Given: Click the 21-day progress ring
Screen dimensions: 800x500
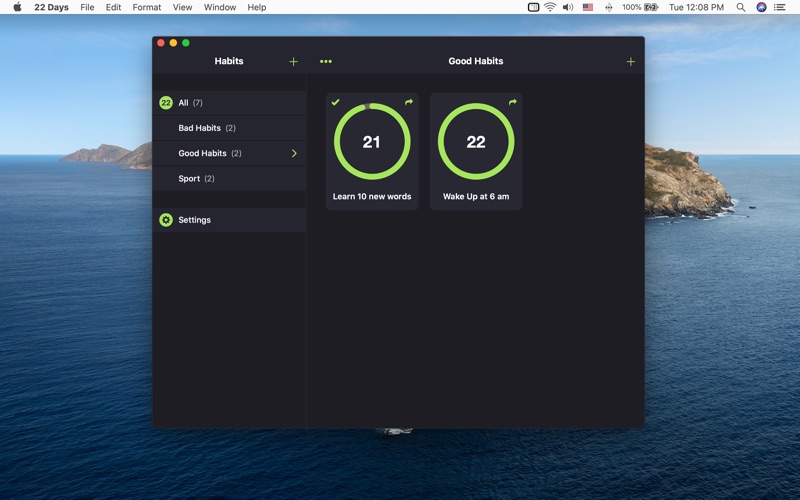Looking at the screenshot, I should [372, 142].
